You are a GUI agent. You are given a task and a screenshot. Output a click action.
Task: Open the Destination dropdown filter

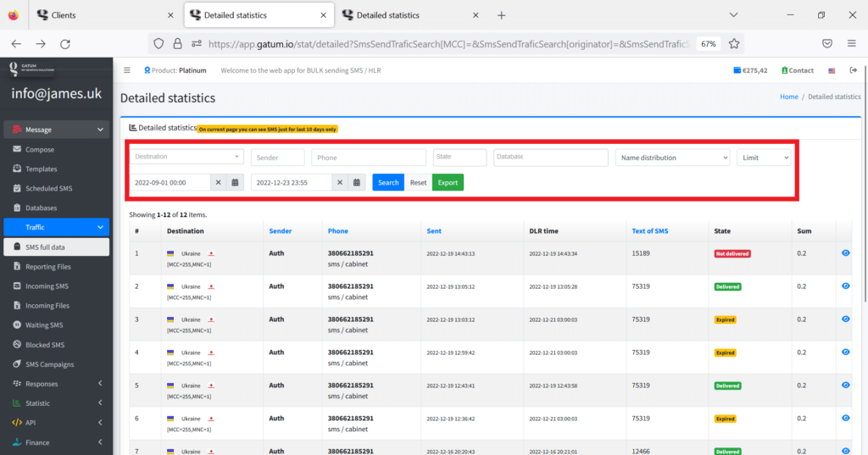pyautogui.click(x=186, y=157)
